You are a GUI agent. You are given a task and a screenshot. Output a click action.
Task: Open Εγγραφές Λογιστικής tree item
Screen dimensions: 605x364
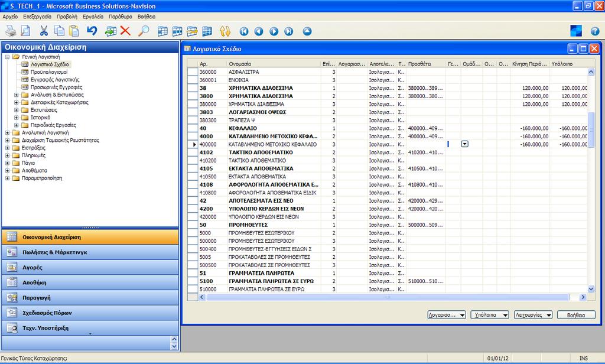[x=55, y=80]
